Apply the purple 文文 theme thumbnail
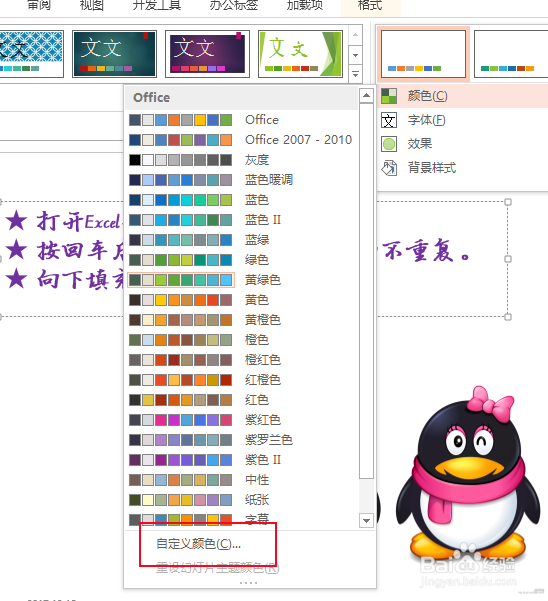This screenshot has height=601, width=548. 207,54
